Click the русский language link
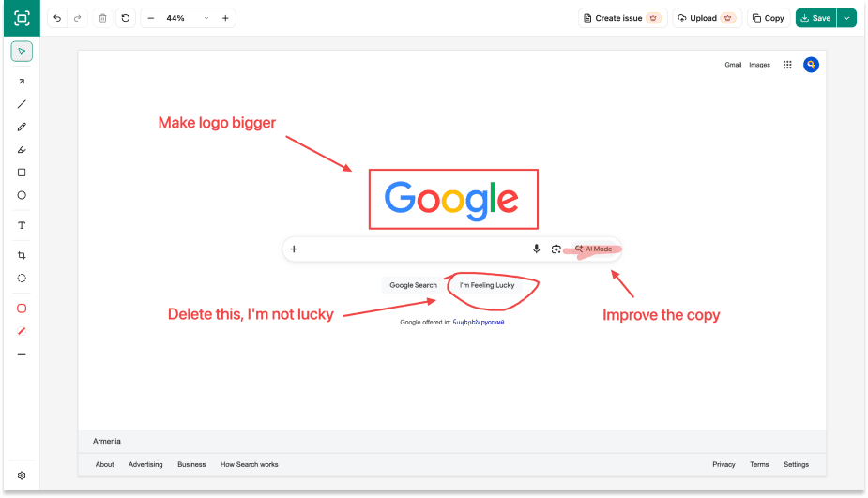 point(493,322)
